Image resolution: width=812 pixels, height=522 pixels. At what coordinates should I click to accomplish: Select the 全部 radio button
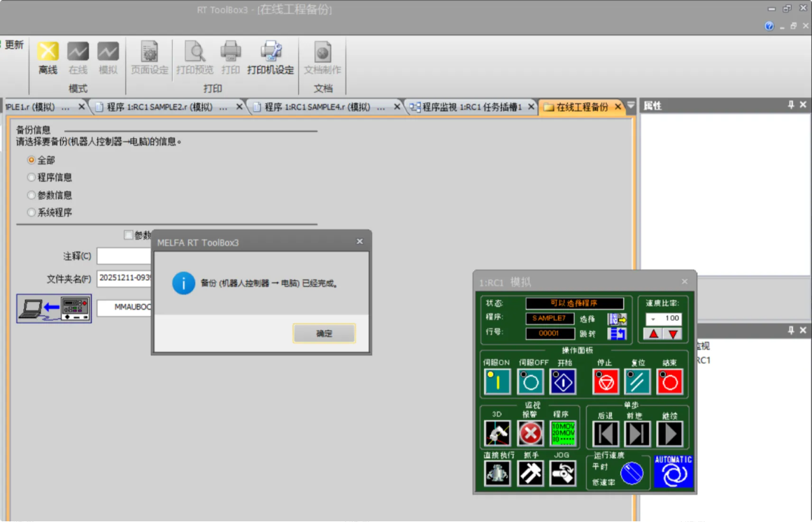click(x=31, y=160)
